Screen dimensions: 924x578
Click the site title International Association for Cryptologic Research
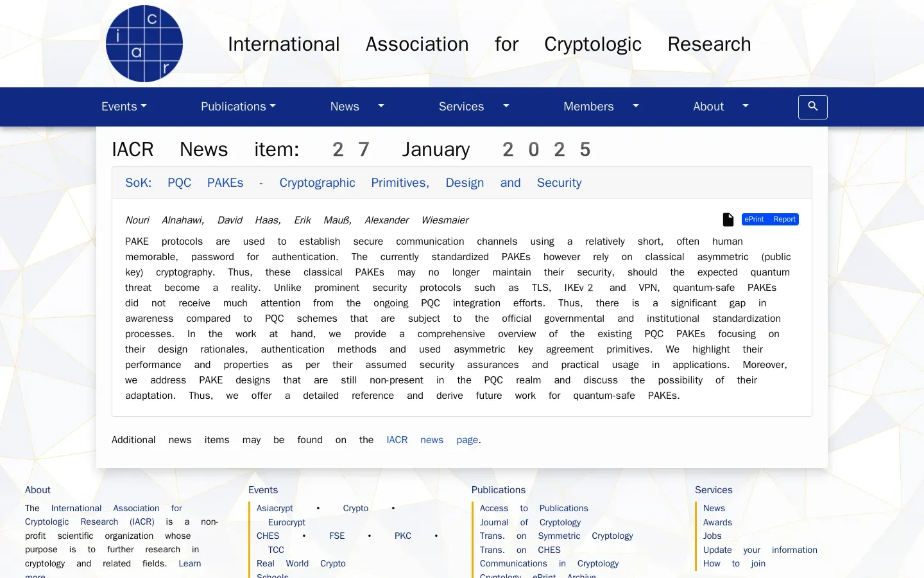(x=490, y=44)
